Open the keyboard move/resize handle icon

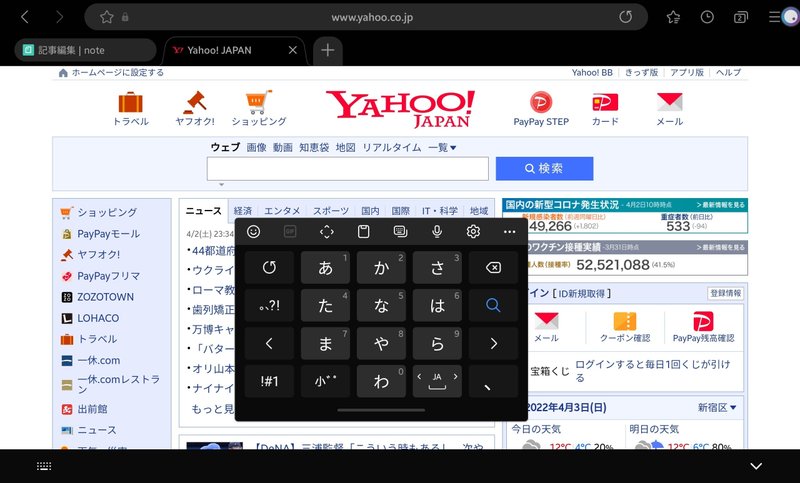(327, 232)
